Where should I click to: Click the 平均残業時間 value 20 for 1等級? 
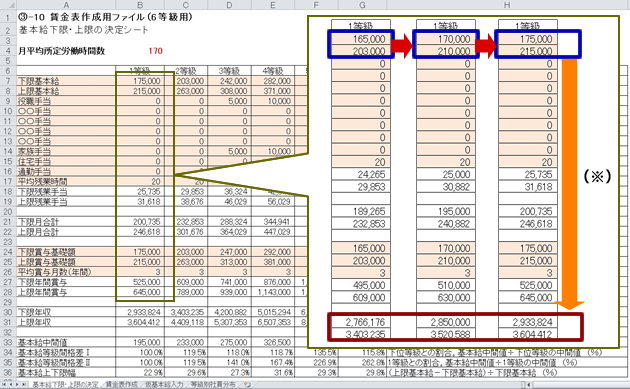[140, 181]
